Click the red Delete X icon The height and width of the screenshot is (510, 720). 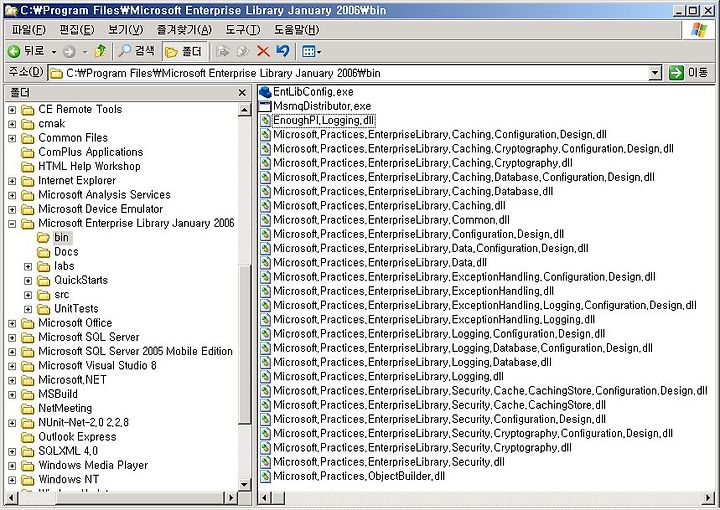coord(263,51)
